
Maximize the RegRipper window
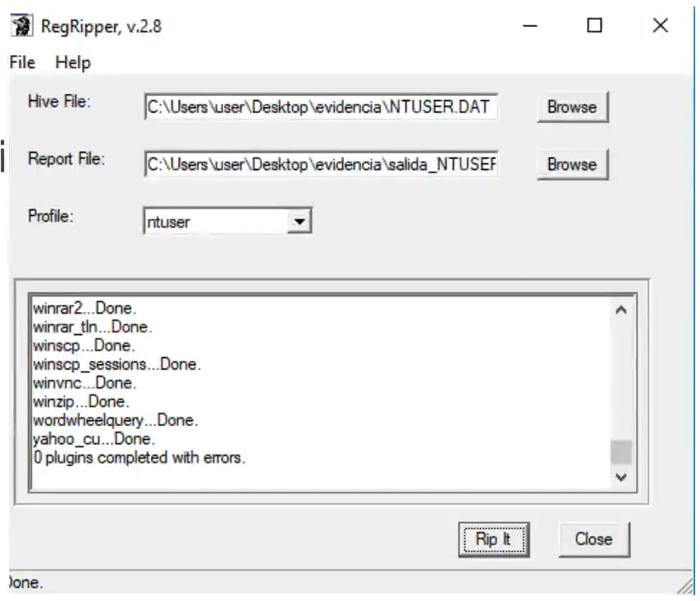[594, 25]
